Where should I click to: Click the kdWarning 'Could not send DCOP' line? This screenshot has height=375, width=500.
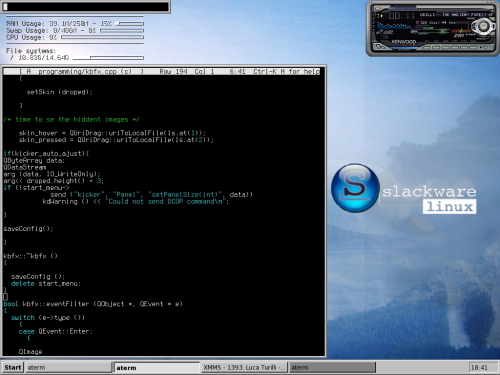point(136,201)
